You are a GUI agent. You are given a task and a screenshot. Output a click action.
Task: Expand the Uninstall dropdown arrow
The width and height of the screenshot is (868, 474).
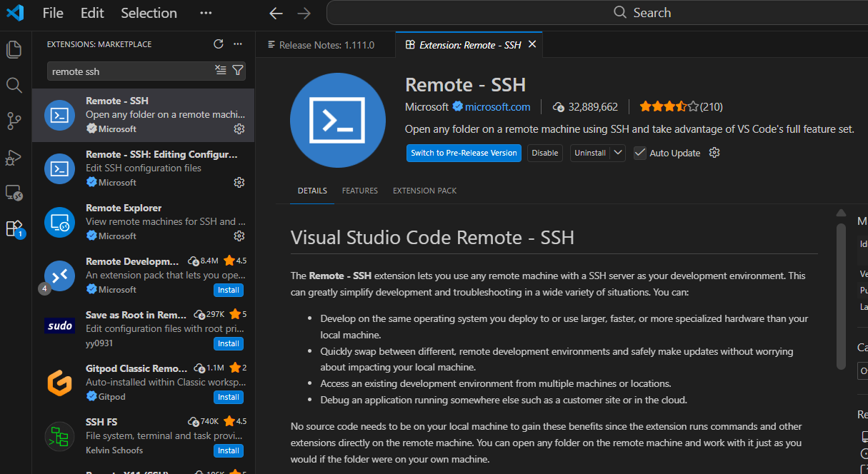click(618, 153)
